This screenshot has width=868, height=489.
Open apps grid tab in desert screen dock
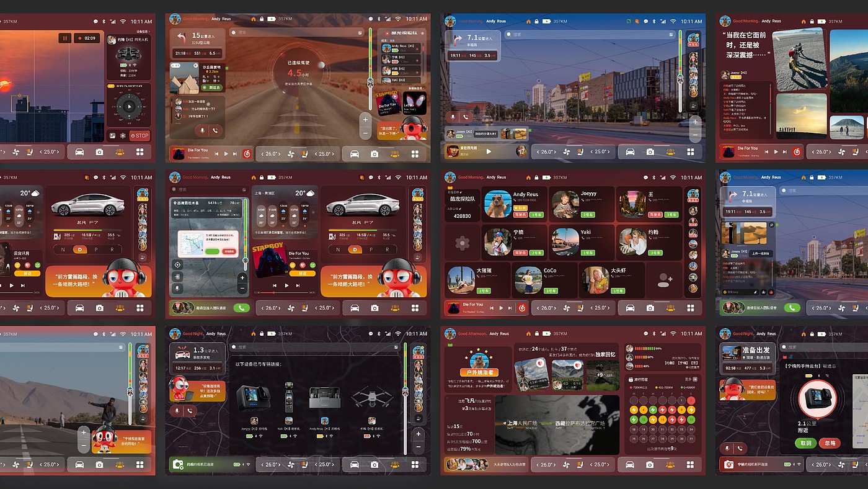[x=415, y=154]
